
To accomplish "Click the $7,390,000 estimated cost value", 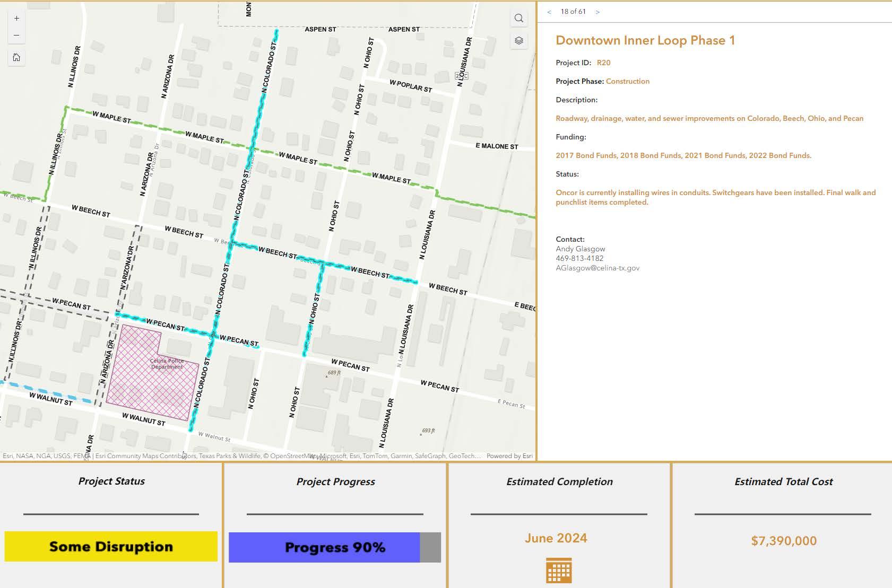I will click(784, 541).
